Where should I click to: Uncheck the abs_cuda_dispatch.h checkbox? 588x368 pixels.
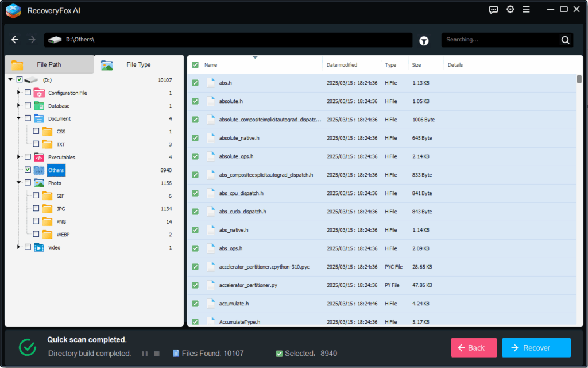195,212
